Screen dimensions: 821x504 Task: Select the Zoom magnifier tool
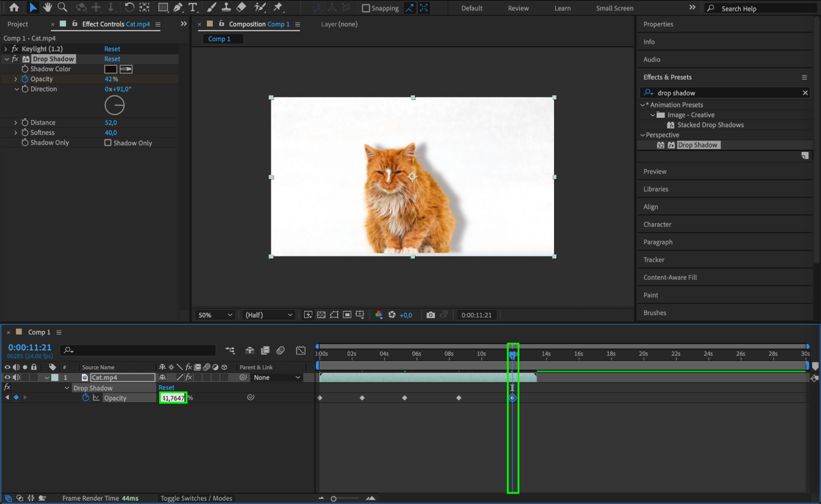pos(62,7)
